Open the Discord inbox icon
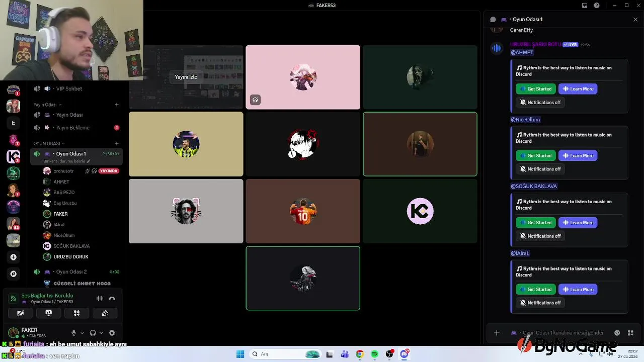The image size is (644, 362). click(585, 6)
